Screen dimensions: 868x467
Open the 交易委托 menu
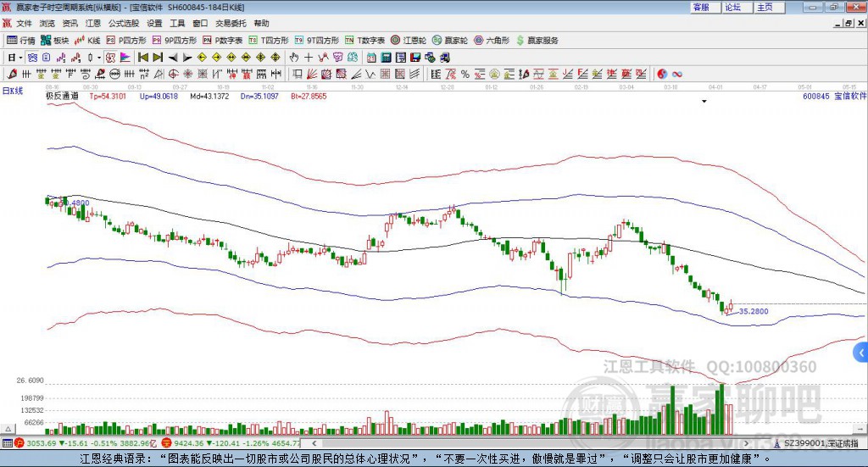click(x=231, y=23)
